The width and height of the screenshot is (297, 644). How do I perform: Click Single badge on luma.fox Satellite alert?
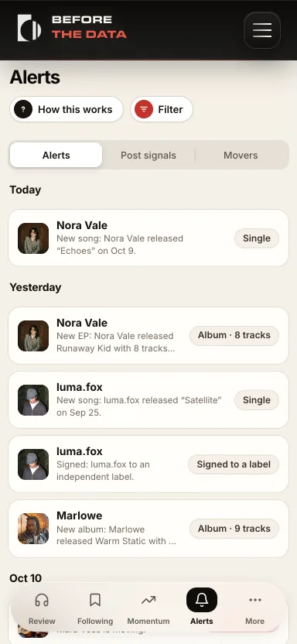[257, 400]
